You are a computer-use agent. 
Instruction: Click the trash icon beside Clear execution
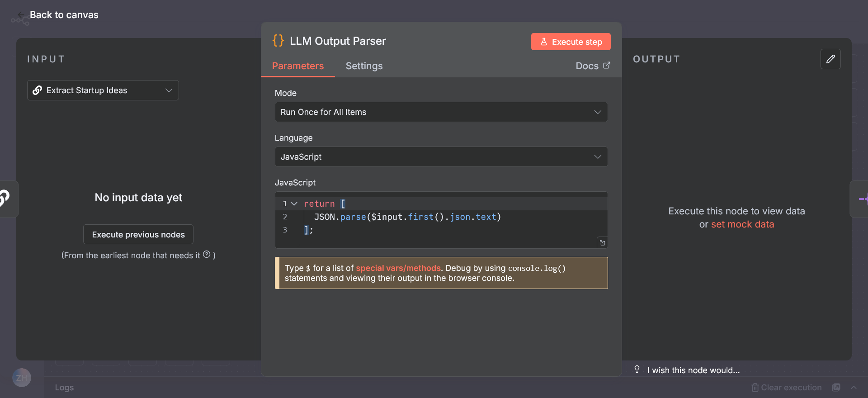pos(755,388)
